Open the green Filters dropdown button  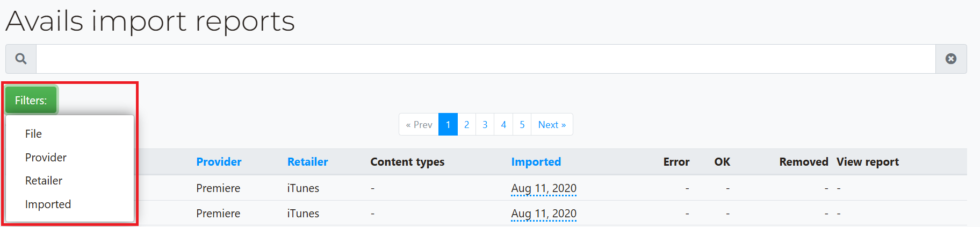point(31,100)
